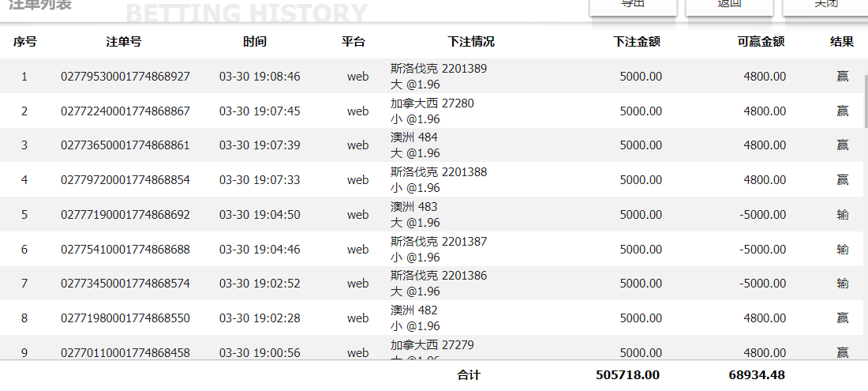Viewport: 868px width, 391px height.
Task: Select bet number 02779530001774868927
Action: tap(125, 77)
